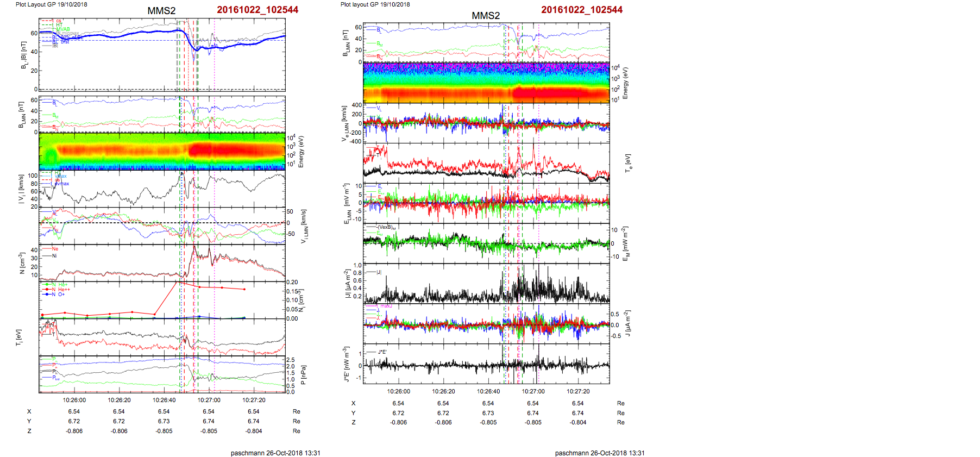Click the Ne legend entry in left density panel
The height and width of the screenshot is (457, 980).
click(54, 249)
